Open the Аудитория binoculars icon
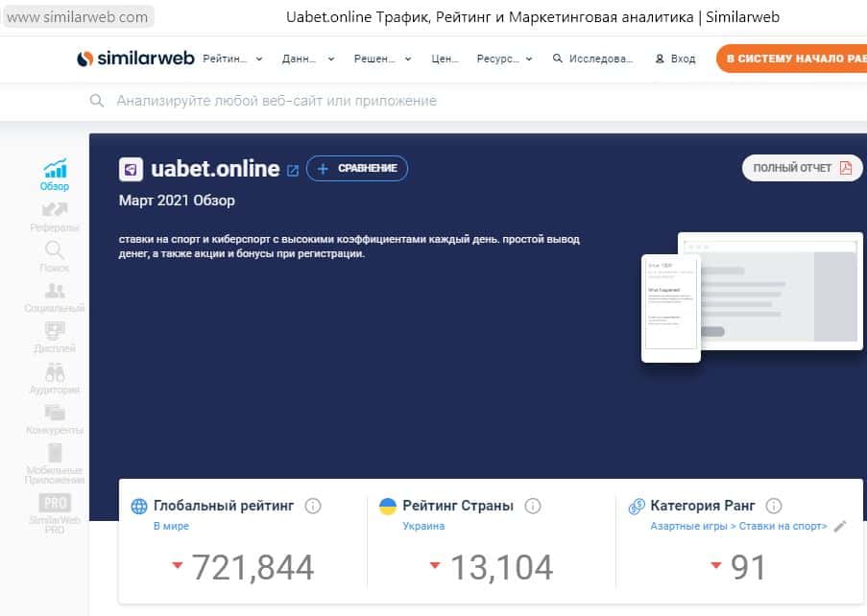 [55, 373]
